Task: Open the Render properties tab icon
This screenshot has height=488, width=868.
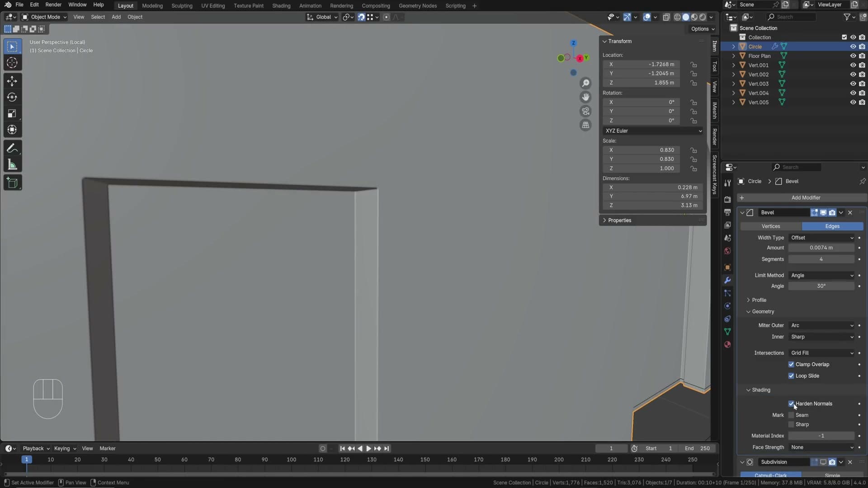Action: (727, 199)
